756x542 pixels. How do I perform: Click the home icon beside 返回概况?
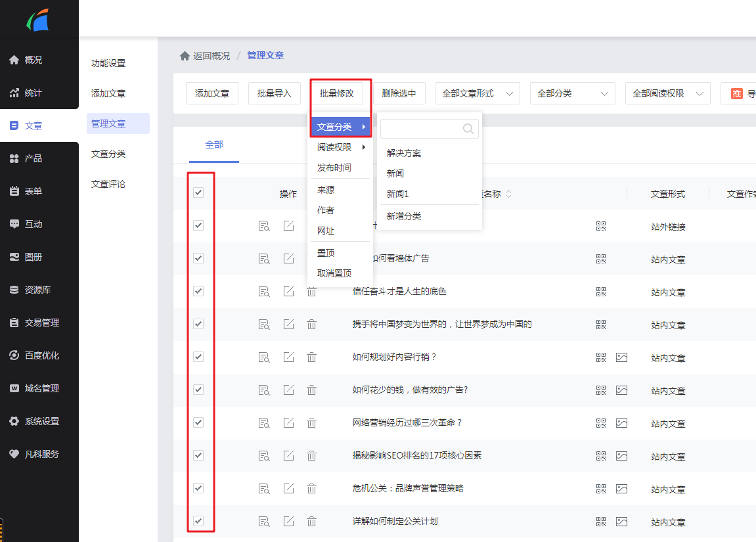184,56
